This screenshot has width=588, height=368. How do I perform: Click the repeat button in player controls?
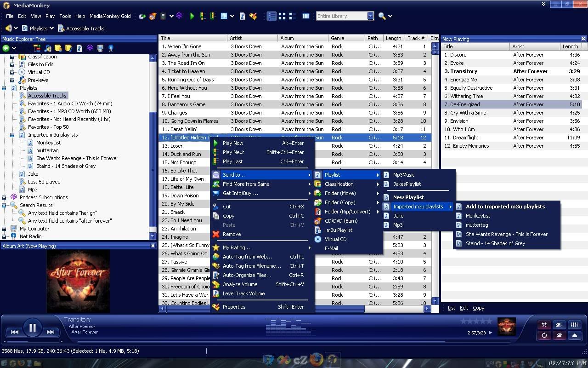(544, 335)
